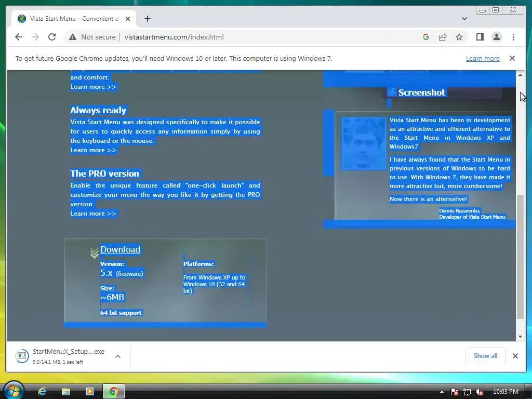This screenshot has width=532, height=399.
Task: Click the muted volume tray icon
Action: click(x=480, y=392)
